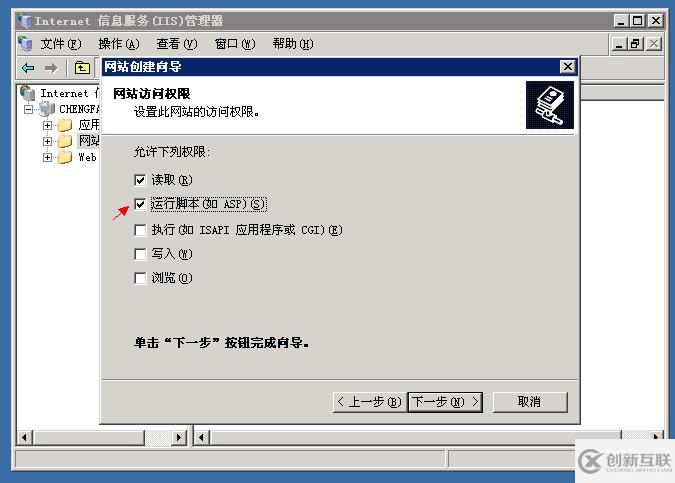Screen dimensions: 675x483
Task: Open the 操作(A) menu
Action: click(x=119, y=44)
